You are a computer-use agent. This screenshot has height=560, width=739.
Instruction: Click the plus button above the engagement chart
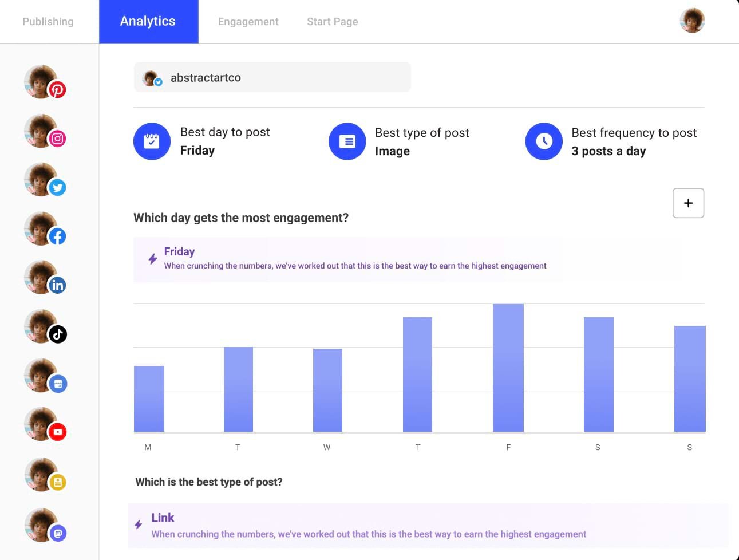coord(688,203)
